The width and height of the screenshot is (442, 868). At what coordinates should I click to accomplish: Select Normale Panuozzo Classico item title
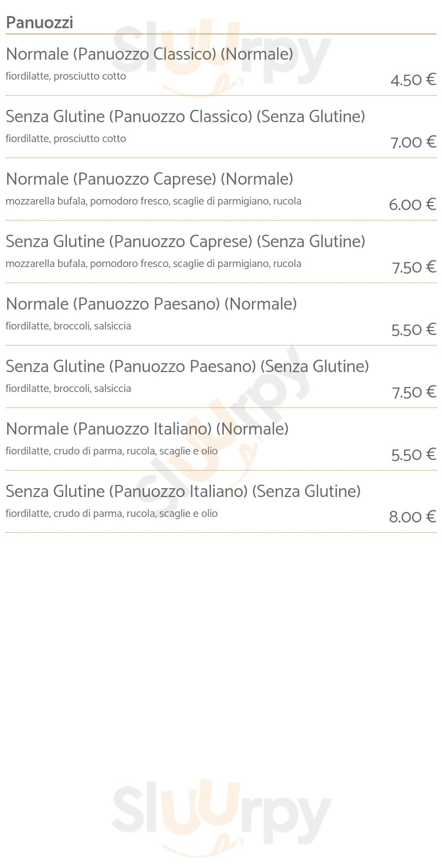click(149, 54)
